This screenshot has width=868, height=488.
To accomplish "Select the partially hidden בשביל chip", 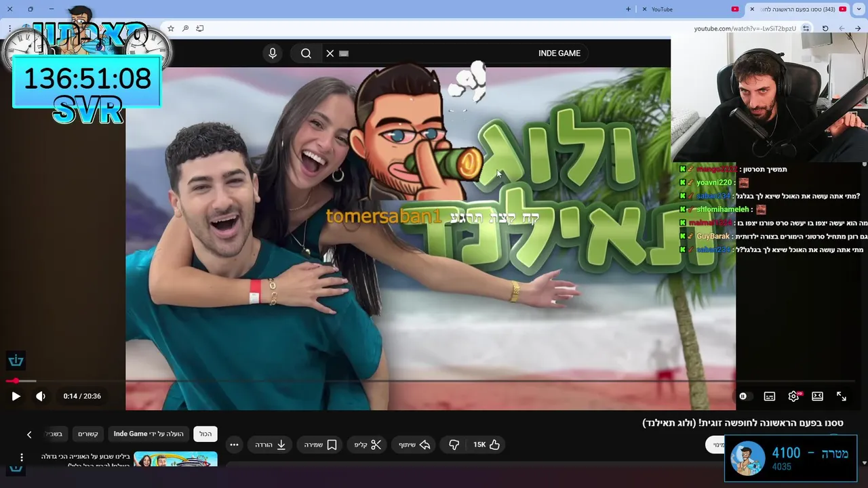I will click(54, 434).
